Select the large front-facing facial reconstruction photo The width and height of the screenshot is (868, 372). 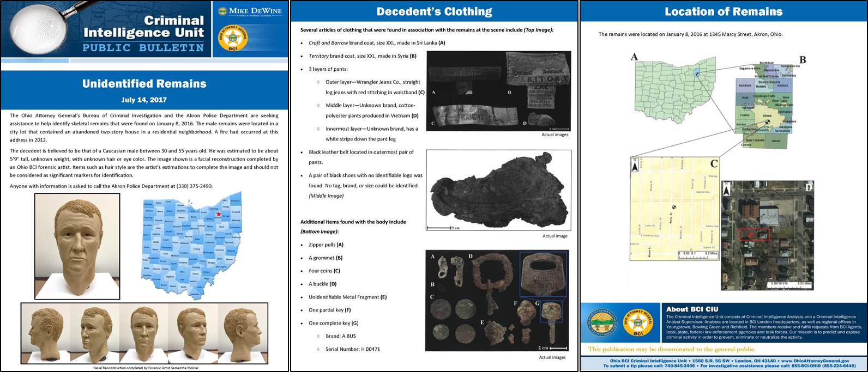(x=77, y=246)
